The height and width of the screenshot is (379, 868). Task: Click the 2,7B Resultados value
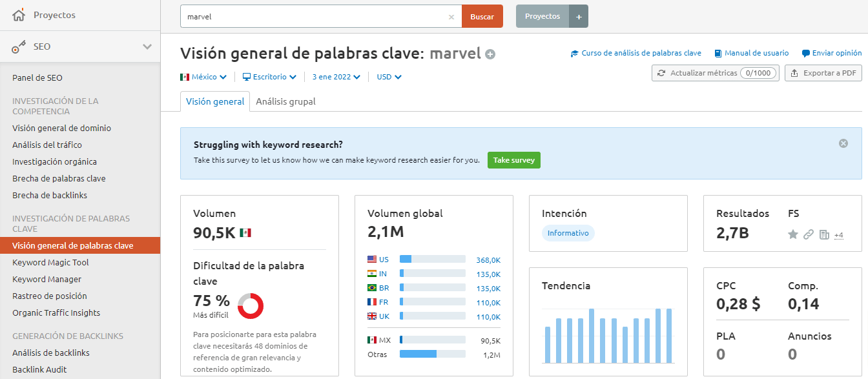732,233
